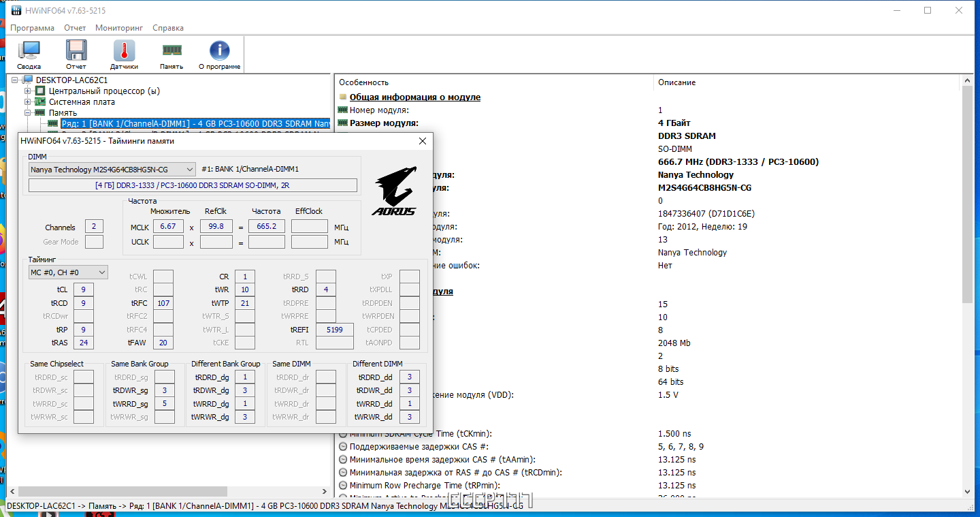Open the Сводка summary toolbar icon
This screenshot has height=517, width=980.
click(x=29, y=55)
